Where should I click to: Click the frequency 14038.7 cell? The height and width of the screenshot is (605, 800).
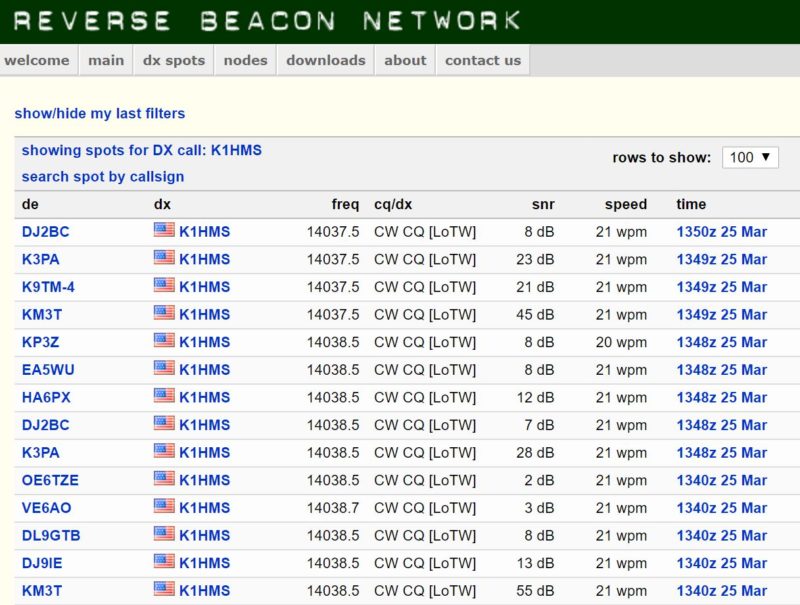click(x=333, y=508)
